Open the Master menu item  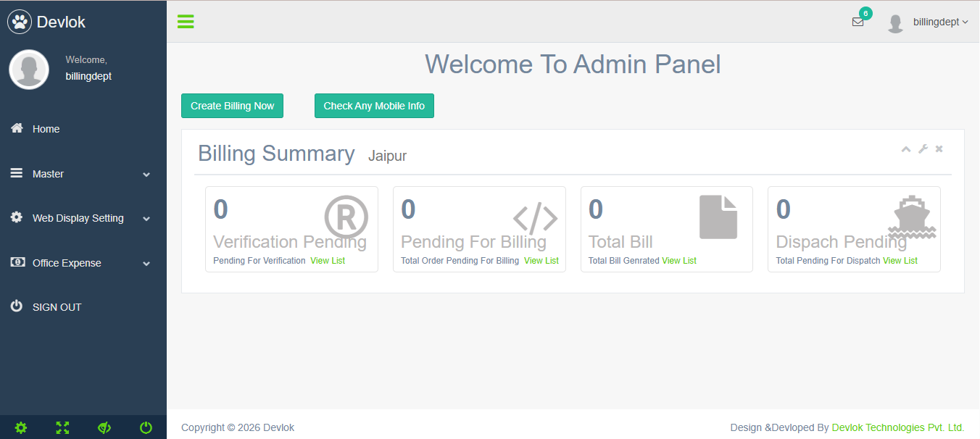pyautogui.click(x=48, y=174)
